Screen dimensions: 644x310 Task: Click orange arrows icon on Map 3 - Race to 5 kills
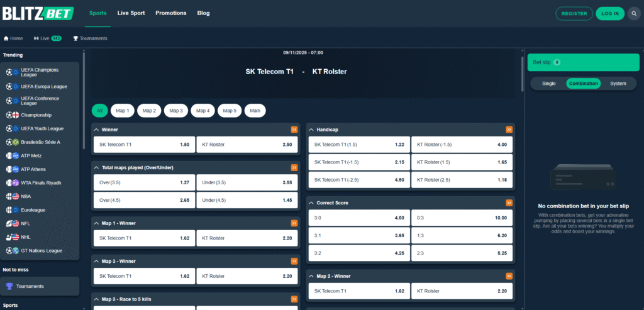pyautogui.click(x=294, y=299)
